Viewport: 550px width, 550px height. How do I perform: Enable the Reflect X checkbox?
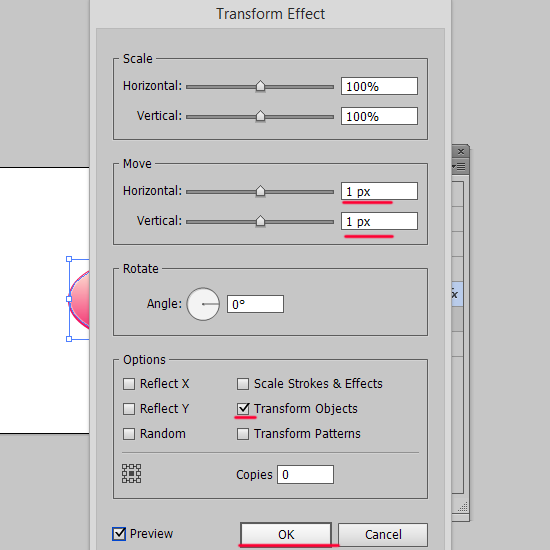coord(129,384)
